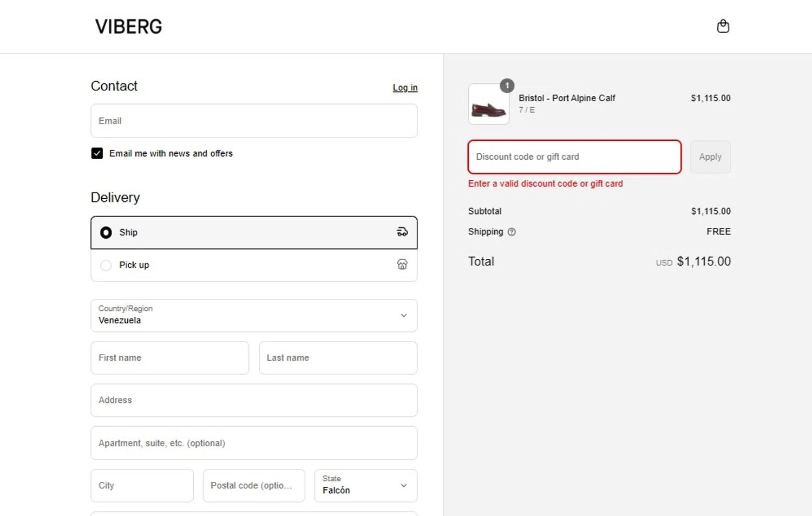Open the Country/Region dropdown
812x516 pixels.
point(254,316)
